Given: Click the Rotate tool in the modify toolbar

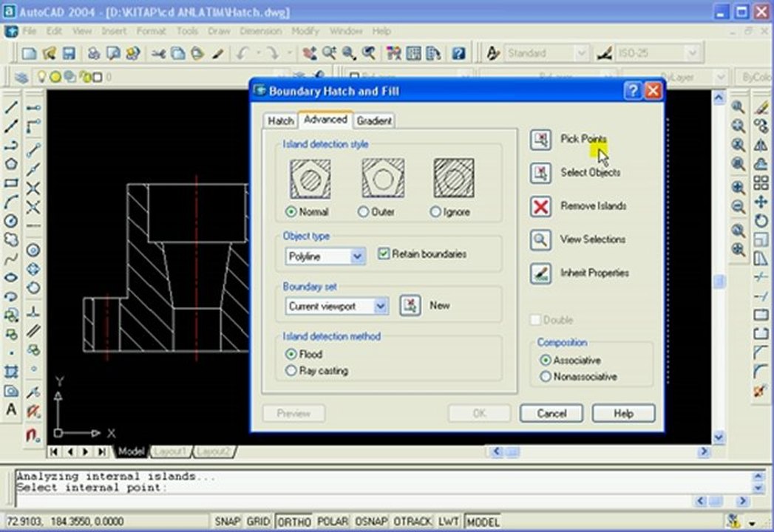Looking at the screenshot, I should (761, 221).
